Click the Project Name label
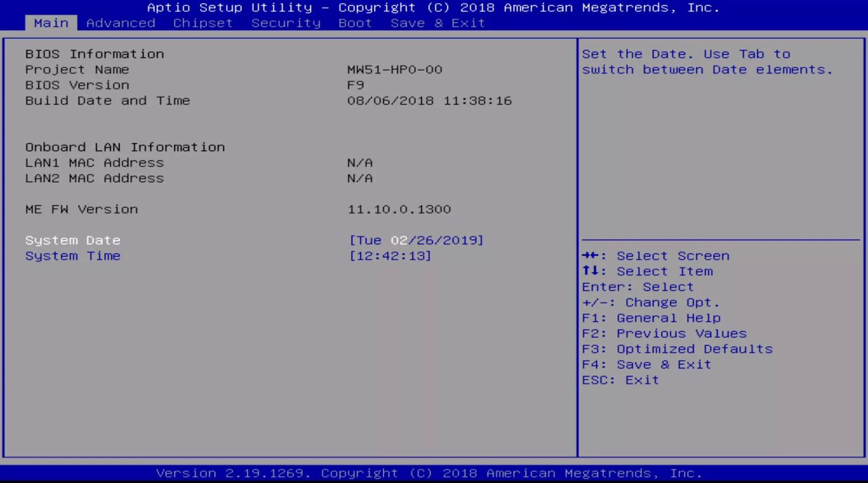Screen dimensions: 868x483 [x=77, y=70]
